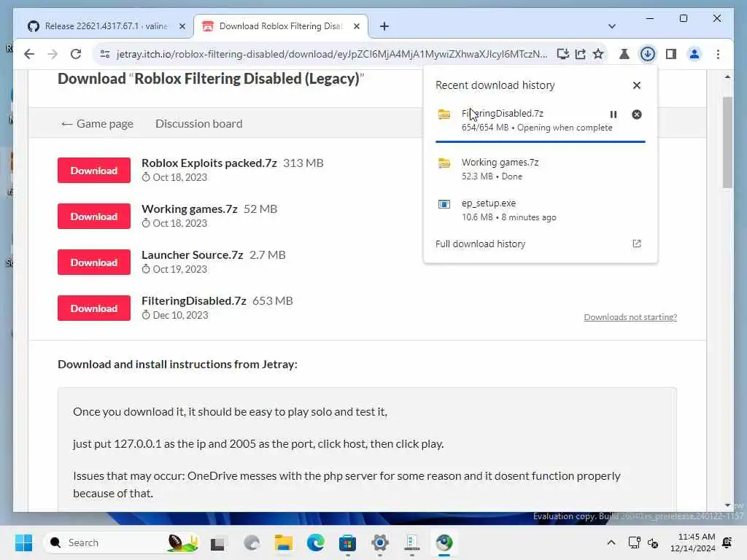Open the Windows Start menu
747x560 pixels.
(x=23, y=542)
